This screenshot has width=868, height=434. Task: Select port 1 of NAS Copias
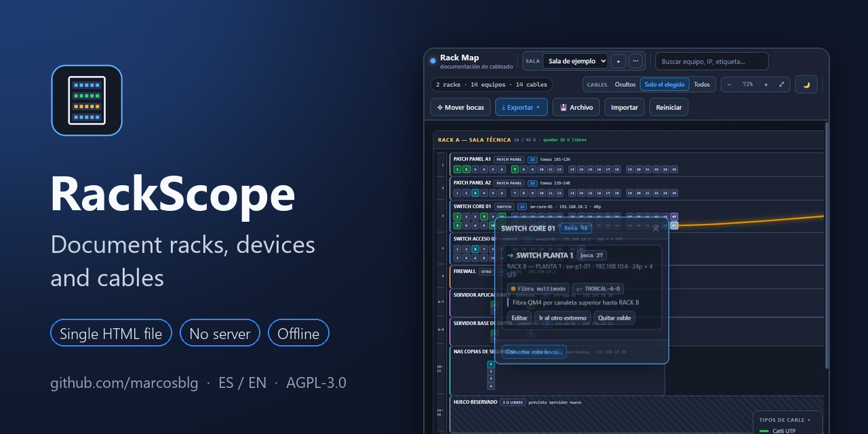click(x=491, y=364)
